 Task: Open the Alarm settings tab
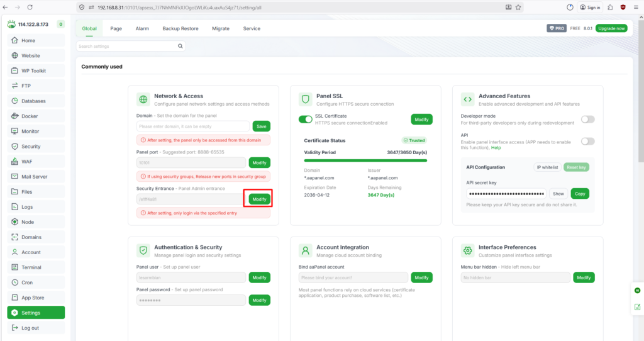click(x=142, y=29)
